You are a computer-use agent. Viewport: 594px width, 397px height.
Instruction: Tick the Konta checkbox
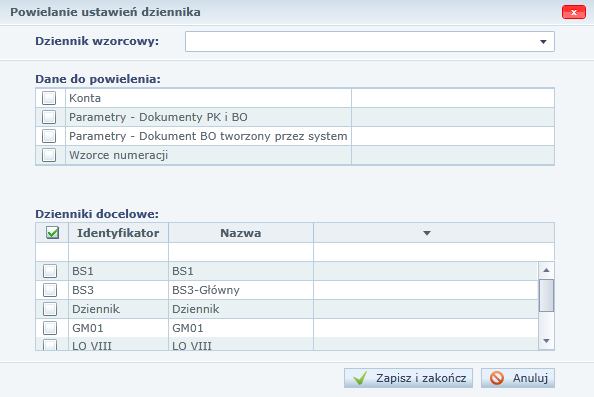point(49,98)
